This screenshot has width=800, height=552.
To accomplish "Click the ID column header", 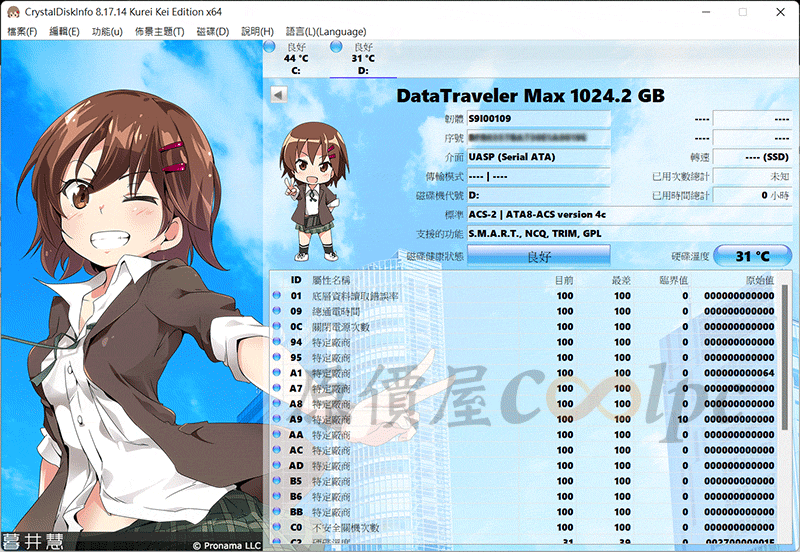I will pyautogui.click(x=296, y=280).
